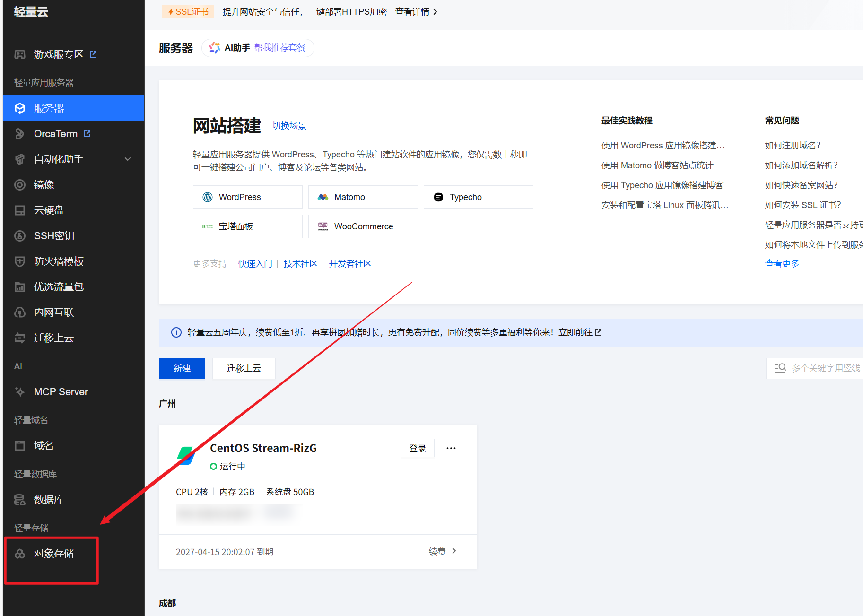
Task: Click the 切换场景 link
Action: point(289,126)
